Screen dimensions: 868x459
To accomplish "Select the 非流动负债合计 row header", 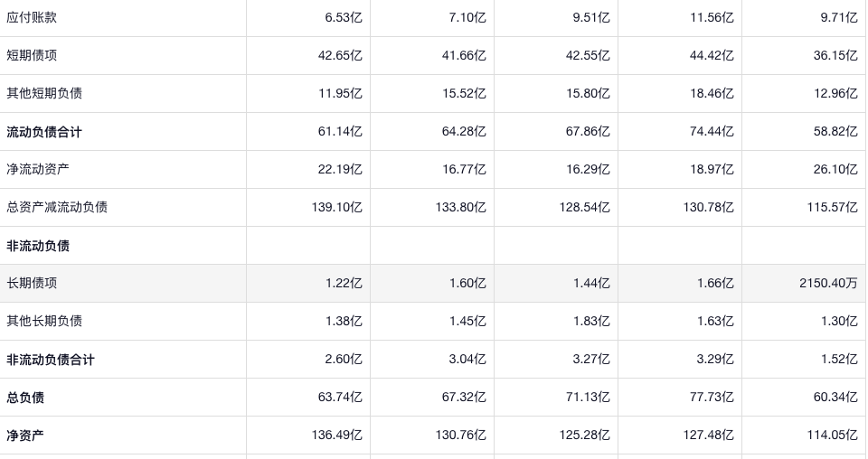I will pyautogui.click(x=51, y=360).
